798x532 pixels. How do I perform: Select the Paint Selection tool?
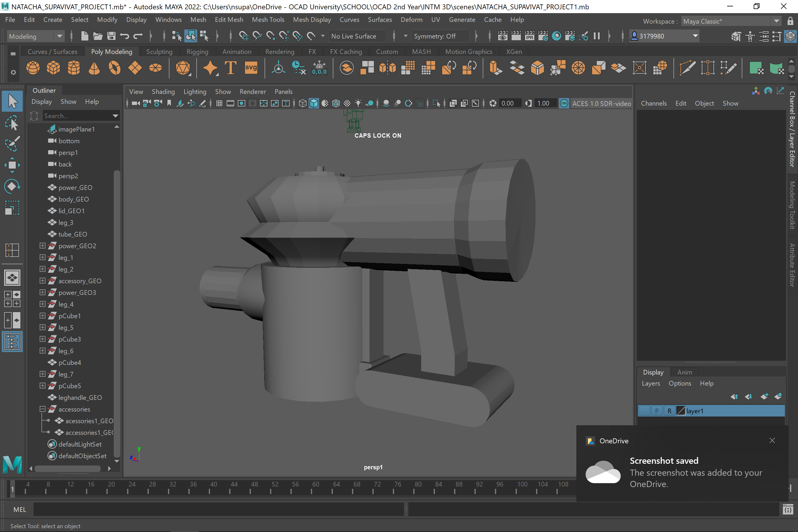12,144
